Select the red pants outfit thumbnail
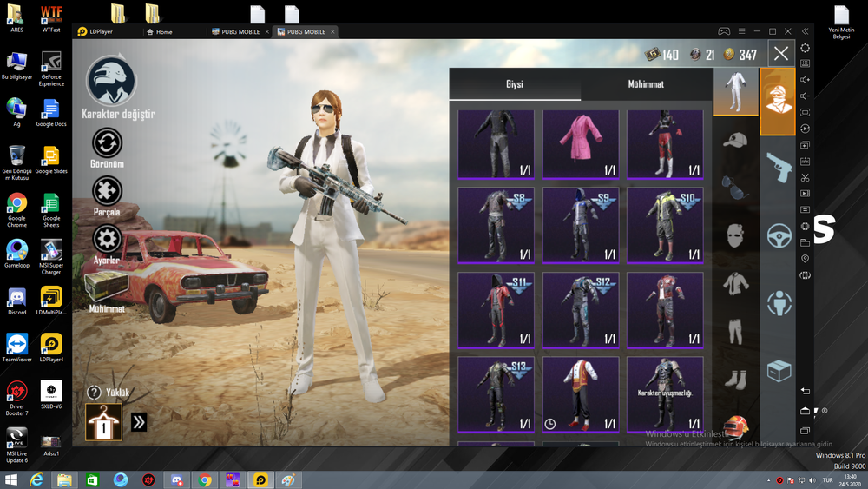This screenshot has height=489, width=868. (x=665, y=144)
